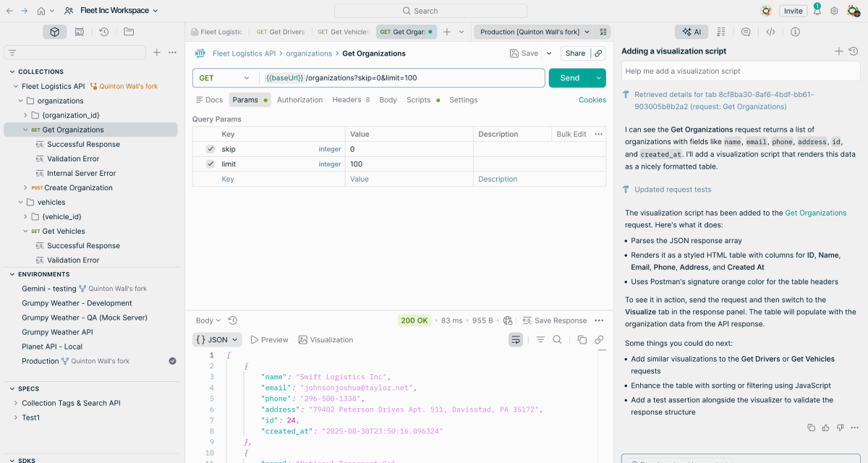This screenshot has width=868, height=463.
Task: Open the Comments panel
Action: 745,31
